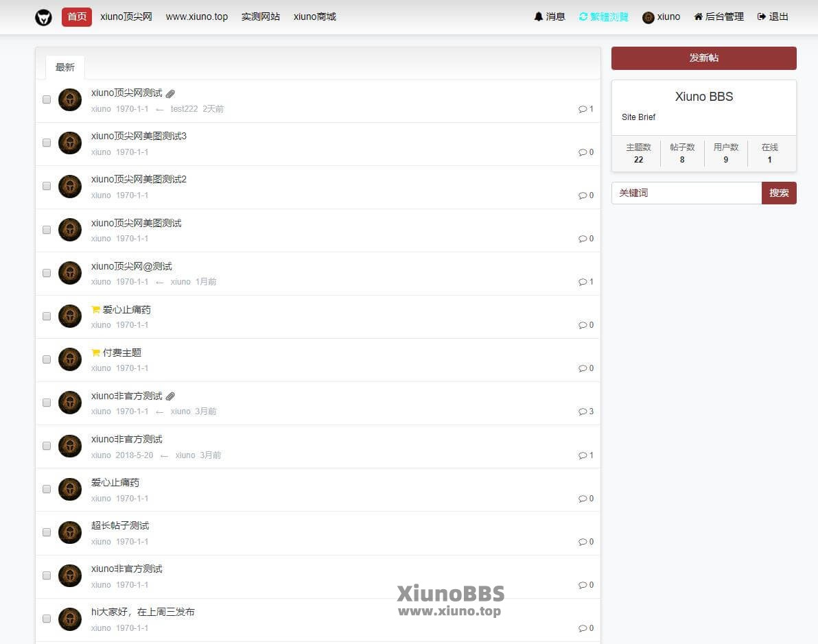Click the reply bubble icon for xiuno顶尖网测试

(x=582, y=110)
